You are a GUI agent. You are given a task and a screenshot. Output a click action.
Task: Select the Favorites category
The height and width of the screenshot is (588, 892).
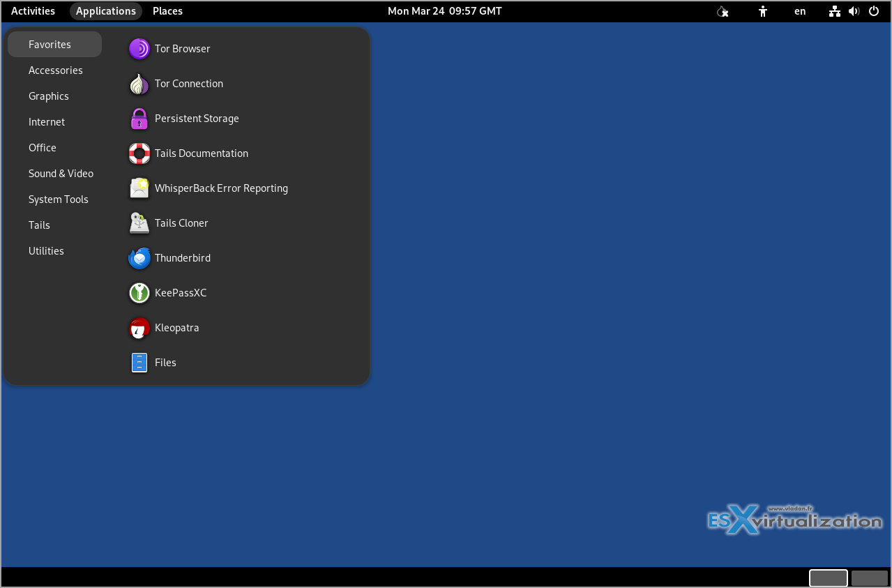coord(54,45)
